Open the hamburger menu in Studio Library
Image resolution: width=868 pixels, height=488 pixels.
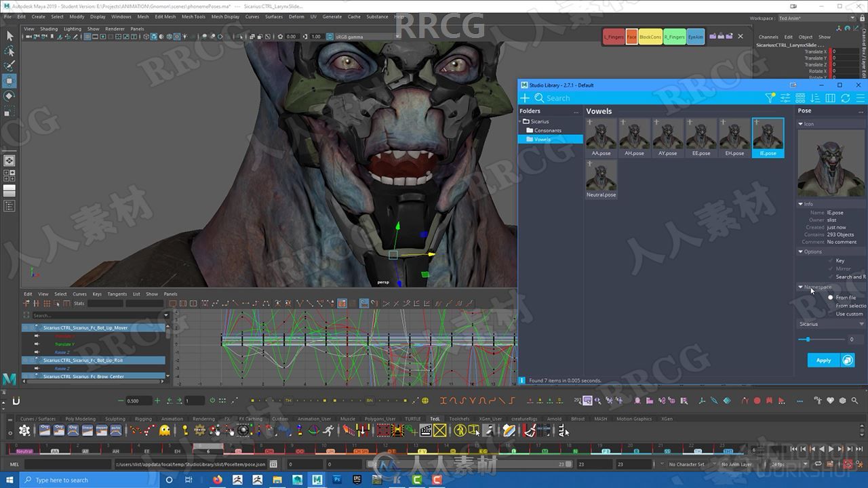pyautogui.click(x=860, y=98)
